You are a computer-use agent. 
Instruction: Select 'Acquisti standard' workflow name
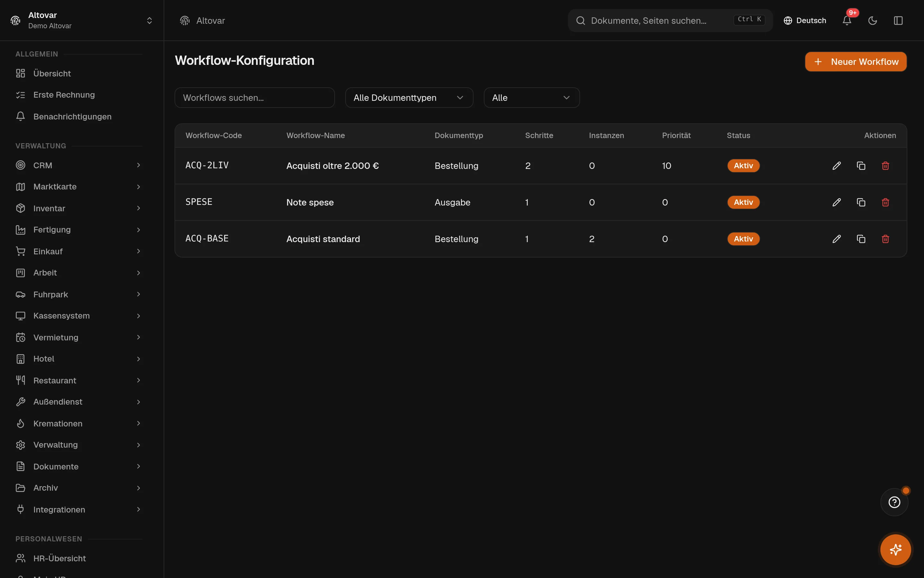click(x=323, y=239)
